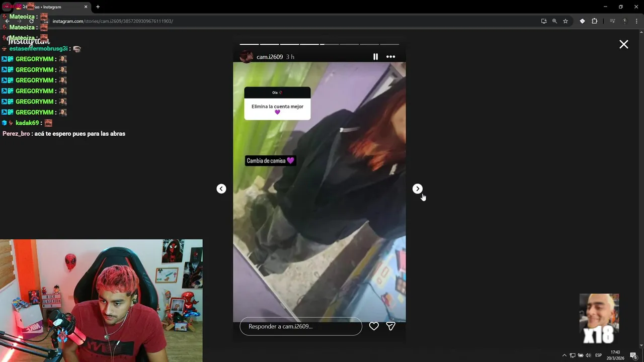The image size is (644, 362).
Task: Open the network icon in system tray
Action: [573, 355]
